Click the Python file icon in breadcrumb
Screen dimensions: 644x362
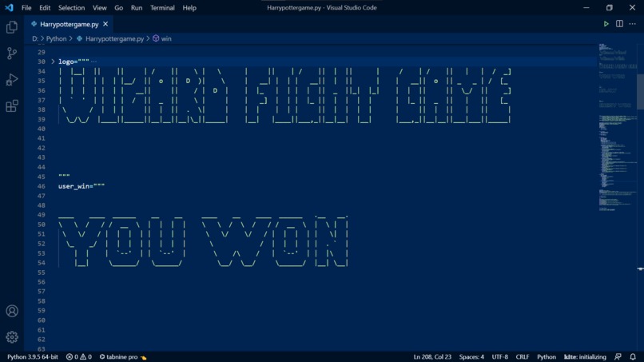(79, 38)
